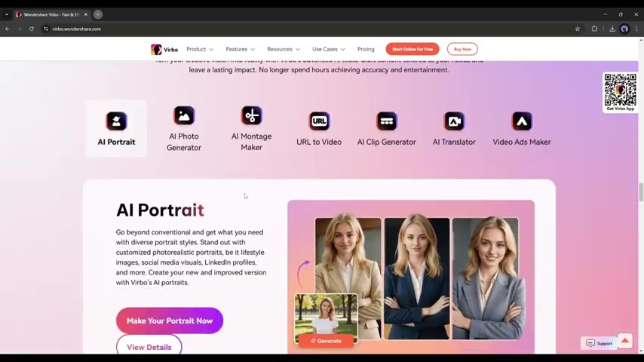The height and width of the screenshot is (362, 644).
Task: Select the URL to Video icon
Action: point(319,121)
